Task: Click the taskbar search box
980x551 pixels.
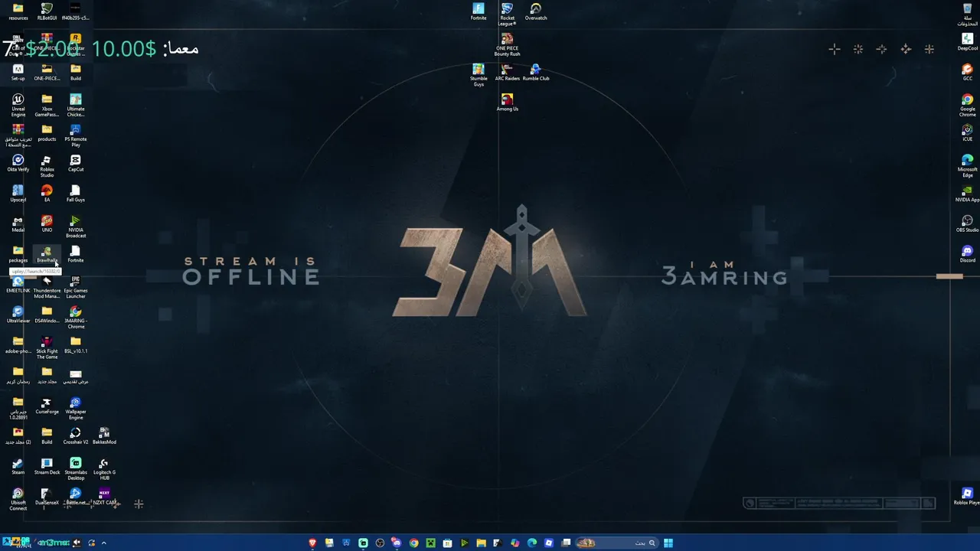Action: [616, 543]
